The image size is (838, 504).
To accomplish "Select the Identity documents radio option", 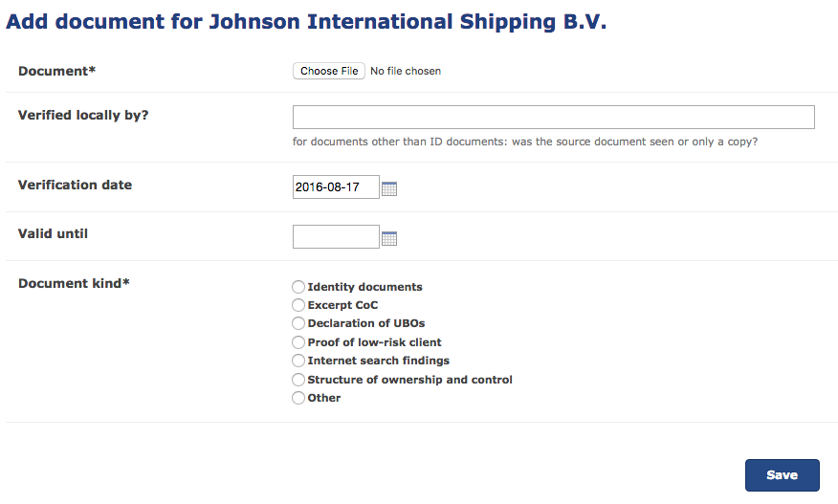I will coord(298,287).
